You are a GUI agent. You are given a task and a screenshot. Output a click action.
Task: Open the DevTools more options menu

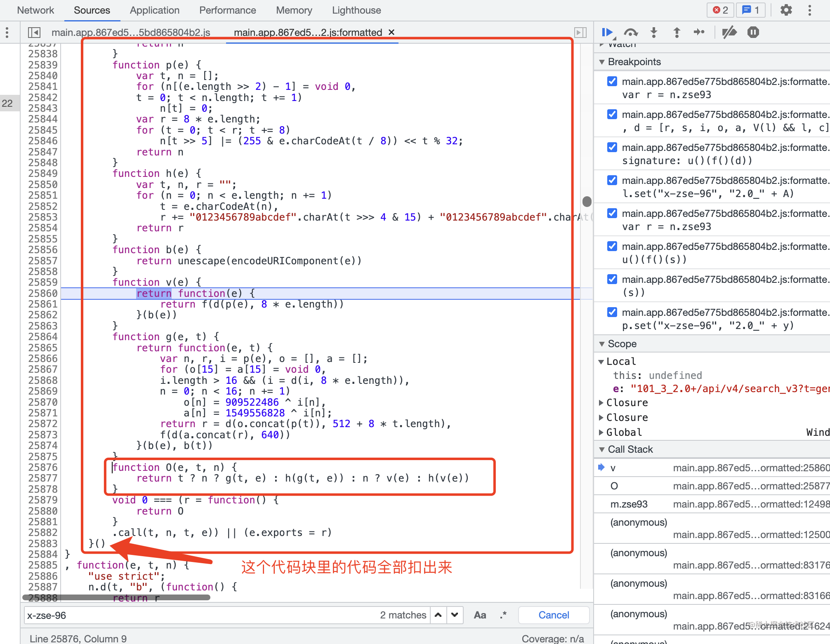click(810, 10)
